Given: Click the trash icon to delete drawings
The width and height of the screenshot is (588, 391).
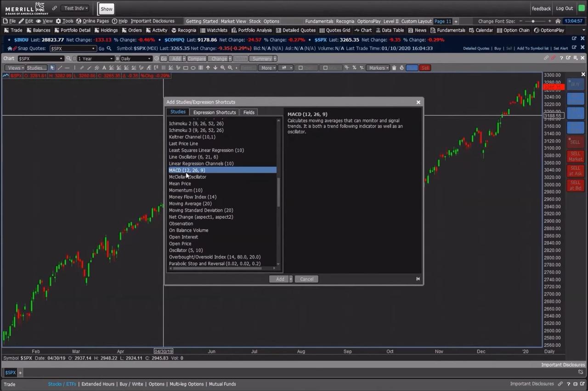Looking at the screenshot, I should (x=395, y=68).
